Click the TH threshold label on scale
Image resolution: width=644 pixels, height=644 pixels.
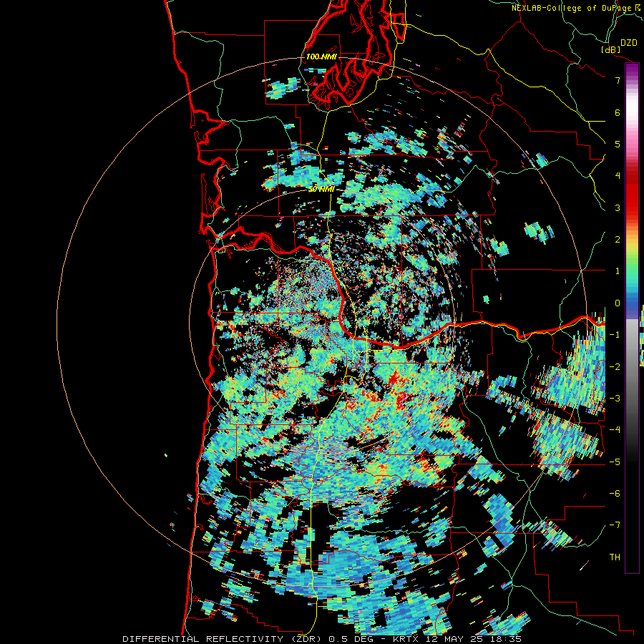click(x=615, y=557)
